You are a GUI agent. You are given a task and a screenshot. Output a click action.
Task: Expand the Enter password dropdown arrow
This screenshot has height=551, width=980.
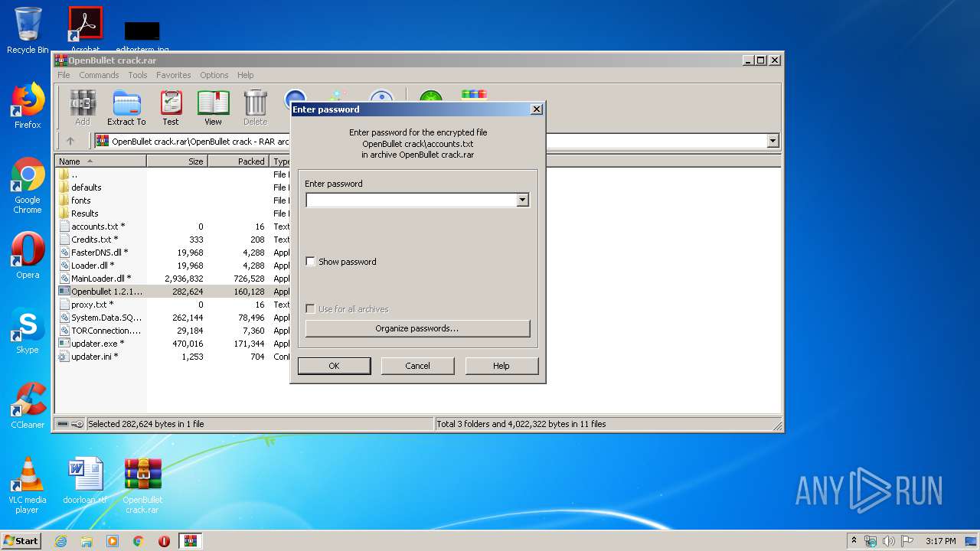pyautogui.click(x=522, y=200)
